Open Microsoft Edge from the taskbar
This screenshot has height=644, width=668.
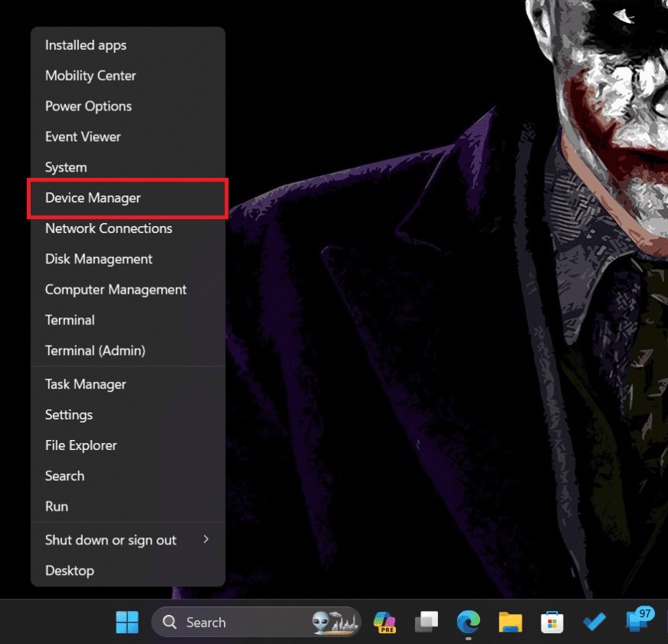(x=468, y=622)
